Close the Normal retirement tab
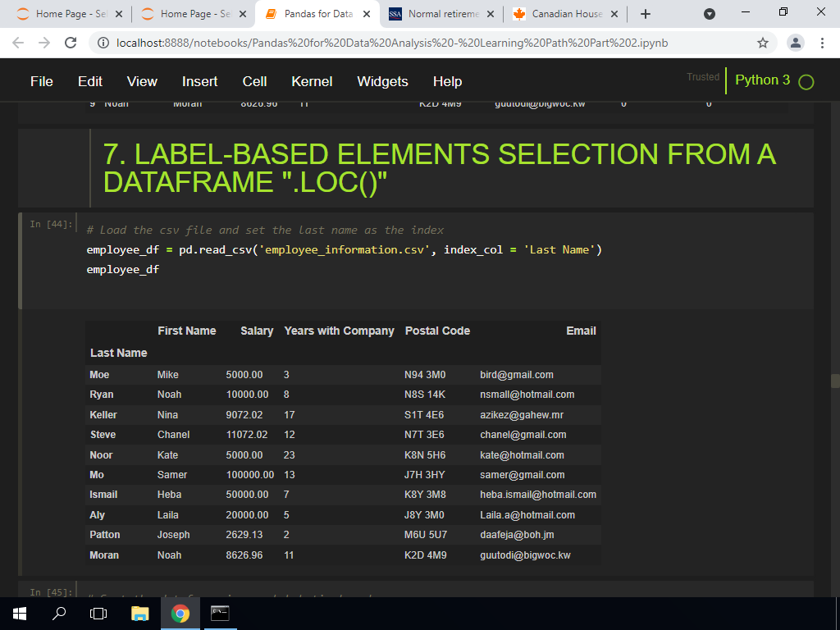 coord(491,15)
